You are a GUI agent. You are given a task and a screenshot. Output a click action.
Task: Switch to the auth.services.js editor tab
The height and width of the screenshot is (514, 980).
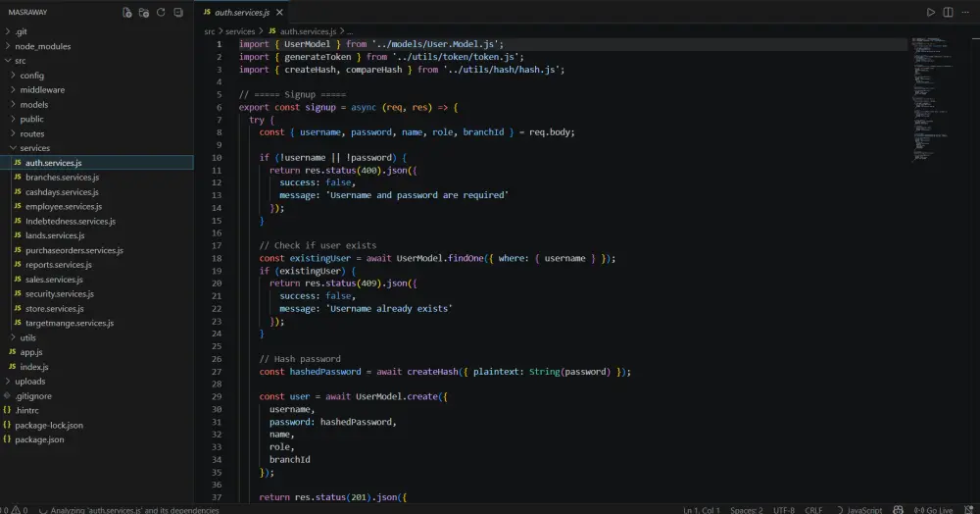tap(242, 13)
